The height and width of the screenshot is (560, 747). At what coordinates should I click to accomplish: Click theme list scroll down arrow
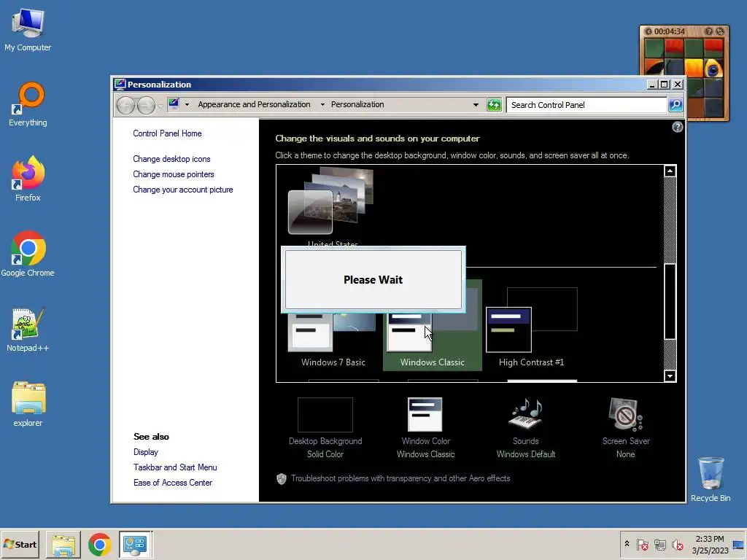click(x=670, y=376)
